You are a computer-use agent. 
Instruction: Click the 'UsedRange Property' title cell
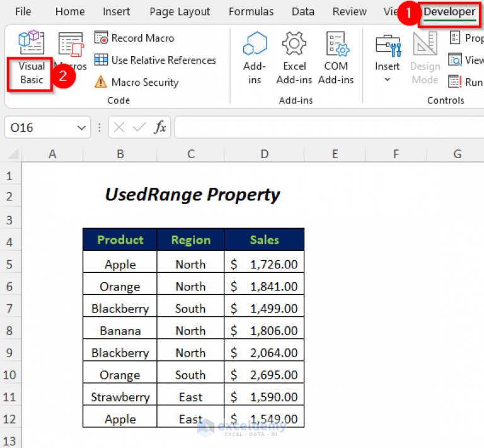coord(193,195)
